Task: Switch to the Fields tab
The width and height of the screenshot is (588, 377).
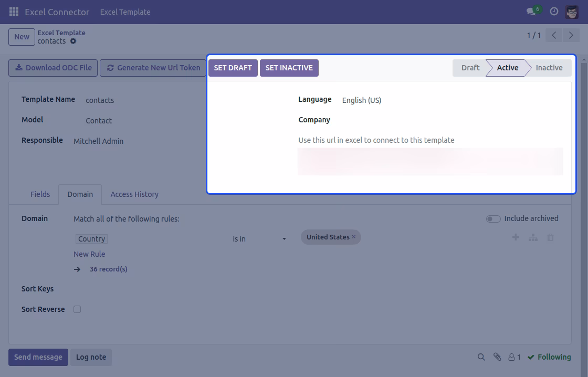Action: [40, 194]
